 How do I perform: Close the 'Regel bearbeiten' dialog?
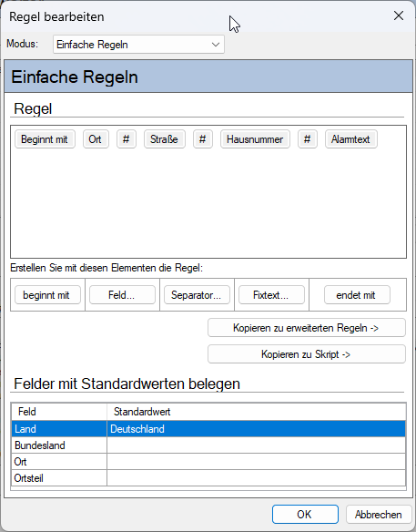[399, 15]
